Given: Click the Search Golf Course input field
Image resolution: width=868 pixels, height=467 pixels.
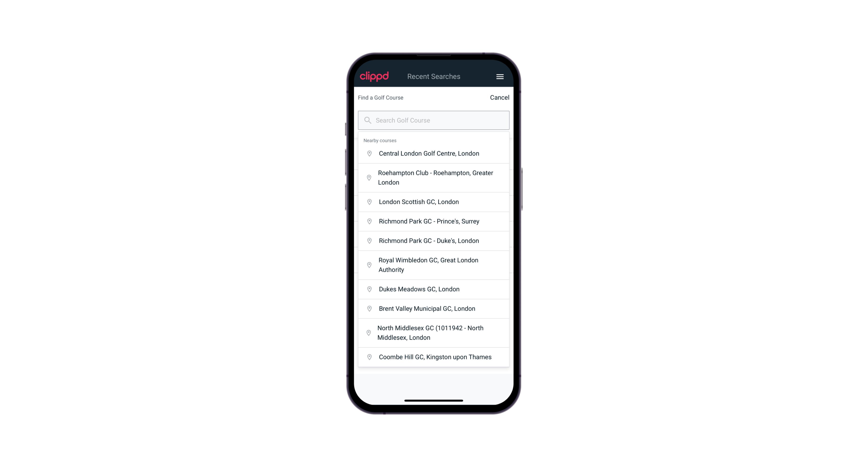Looking at the screenshot, I should [x=434, y=120].
